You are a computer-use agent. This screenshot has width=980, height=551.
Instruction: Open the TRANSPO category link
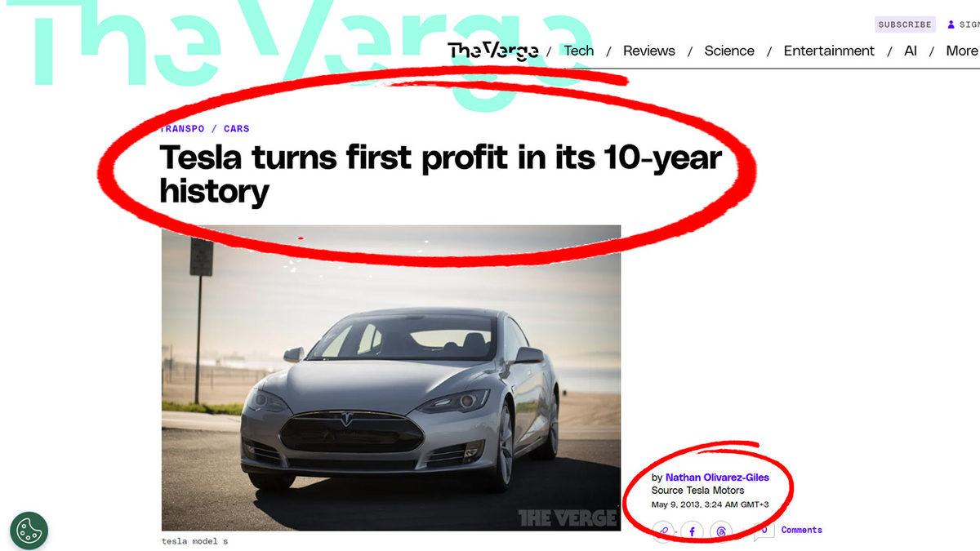click(x=181, y=129)
